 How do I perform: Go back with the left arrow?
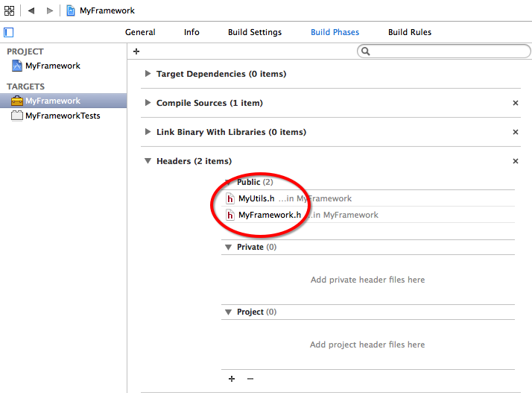31,10
